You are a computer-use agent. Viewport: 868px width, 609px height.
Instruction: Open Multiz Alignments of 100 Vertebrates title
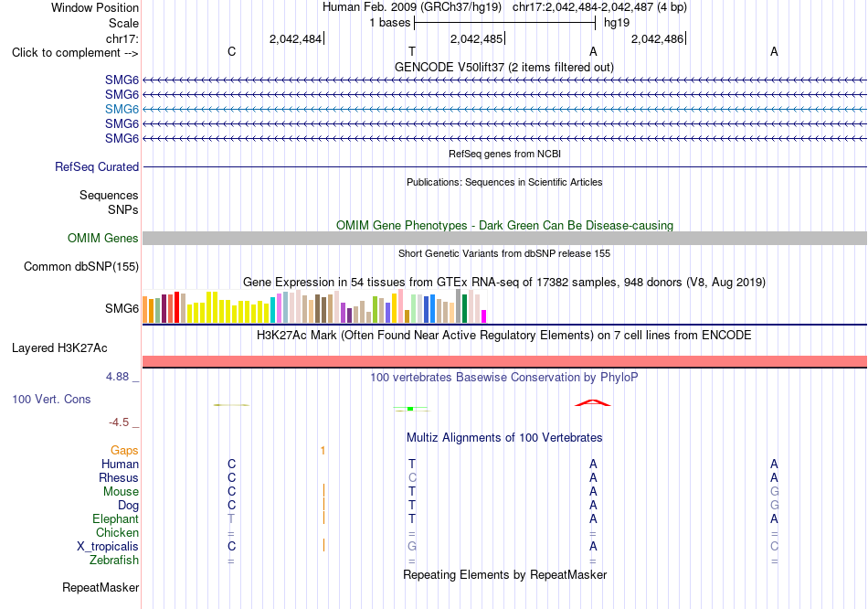click(x=504, y=438)
